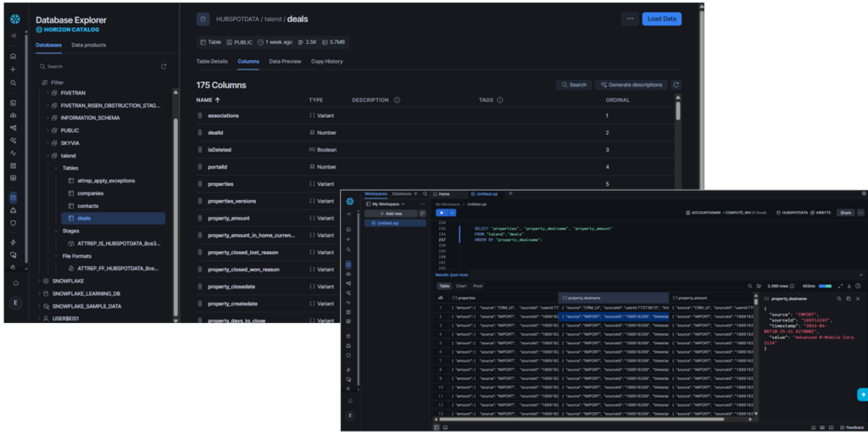Add a new worksheet tab with plus icon
Viewport: 868px width, 435px height.
pos(510,193)
